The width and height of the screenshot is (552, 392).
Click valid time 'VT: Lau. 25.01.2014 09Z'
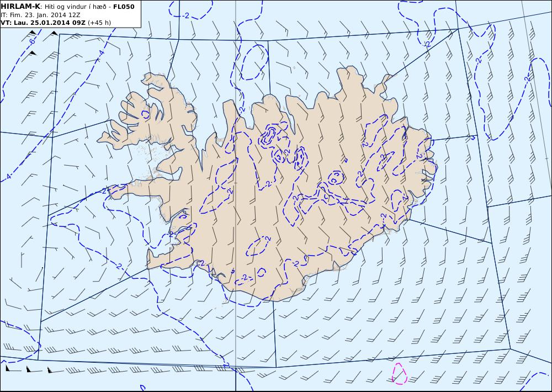(x=43, y=23)
